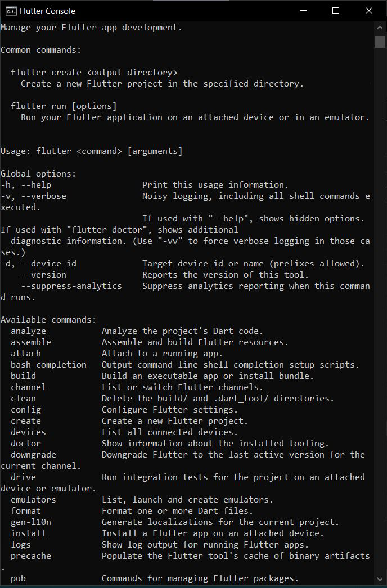Click the 'gen-l10n' command entry

31,522
